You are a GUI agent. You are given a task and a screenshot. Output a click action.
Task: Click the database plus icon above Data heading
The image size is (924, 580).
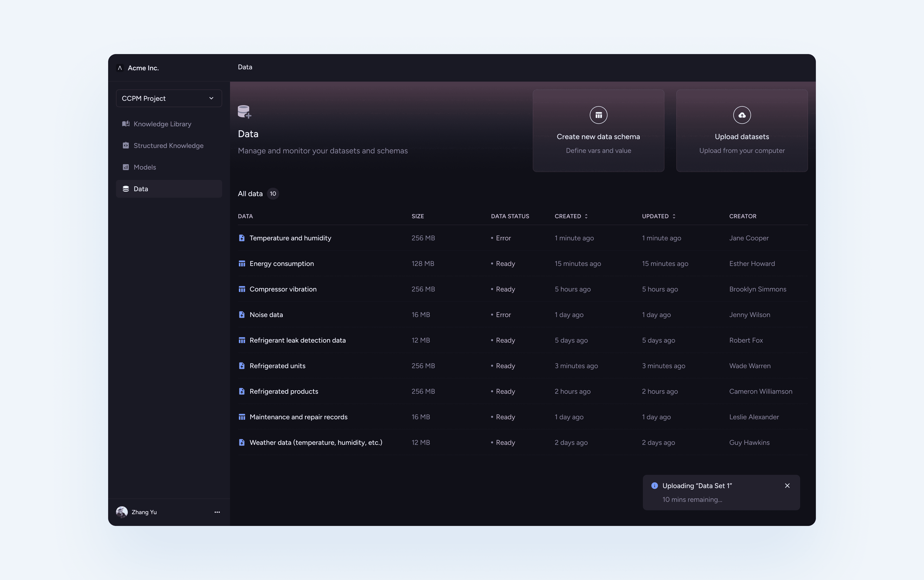click(x=244, y=112)
